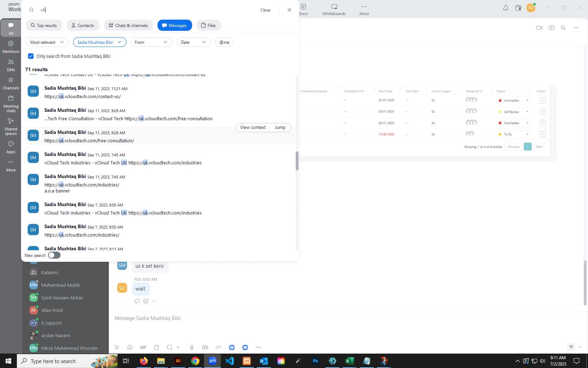Expand screenshot dropdown arrow in composer
Viewport: 588px width, 368px height.
click(x=178, y=347)
